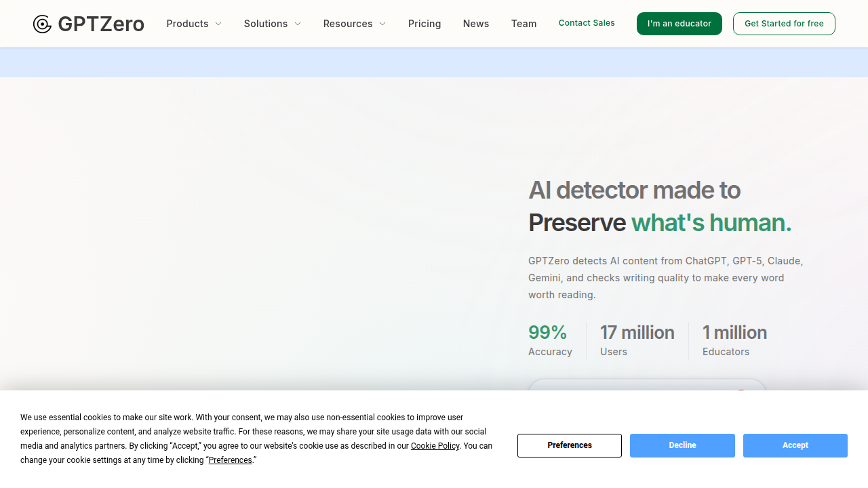Select the I'm an educator button
This screenshot has width=868, height=488.
(679, 24)
